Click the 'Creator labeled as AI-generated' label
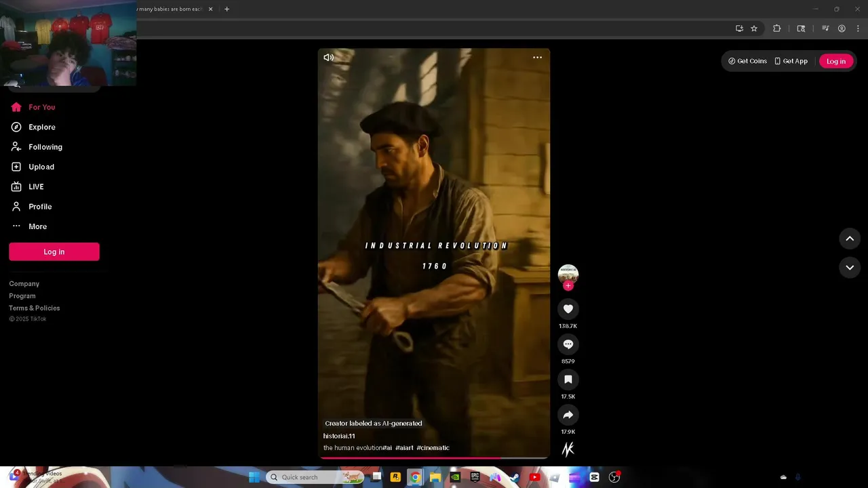The image size is (868, 488). 374,424
